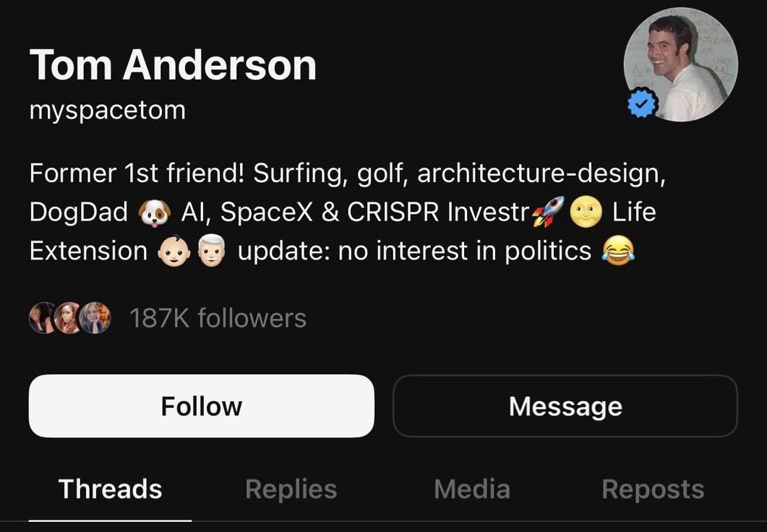Tap the middle follower avatar

(69, 318)
